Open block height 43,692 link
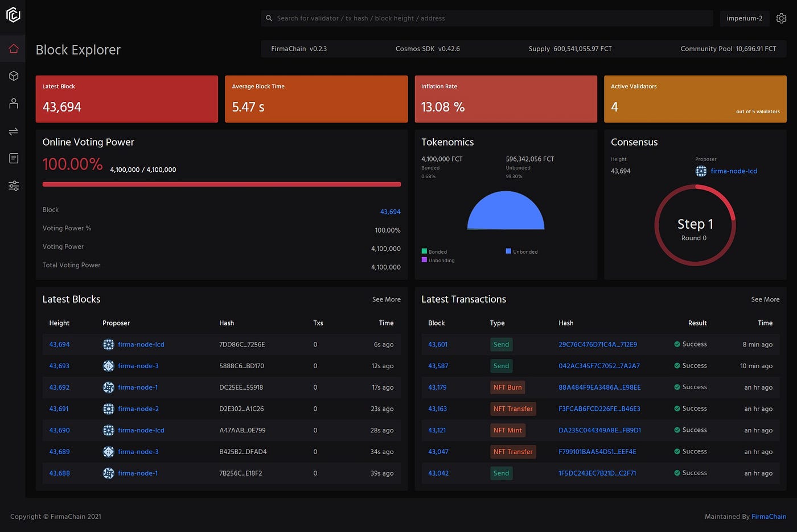This screenshot has width=797, height=532. coord(59,387)
